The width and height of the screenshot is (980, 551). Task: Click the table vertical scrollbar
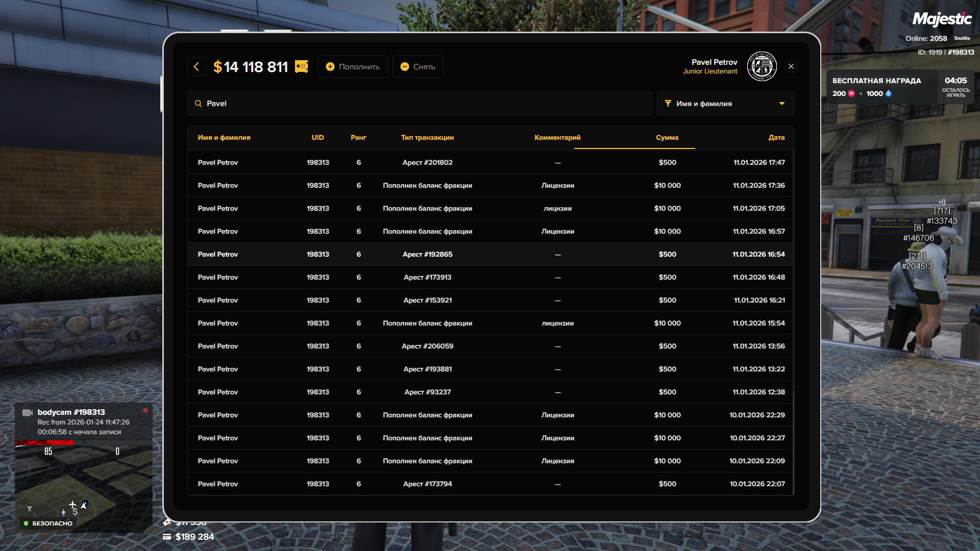(x=794, y=444)
